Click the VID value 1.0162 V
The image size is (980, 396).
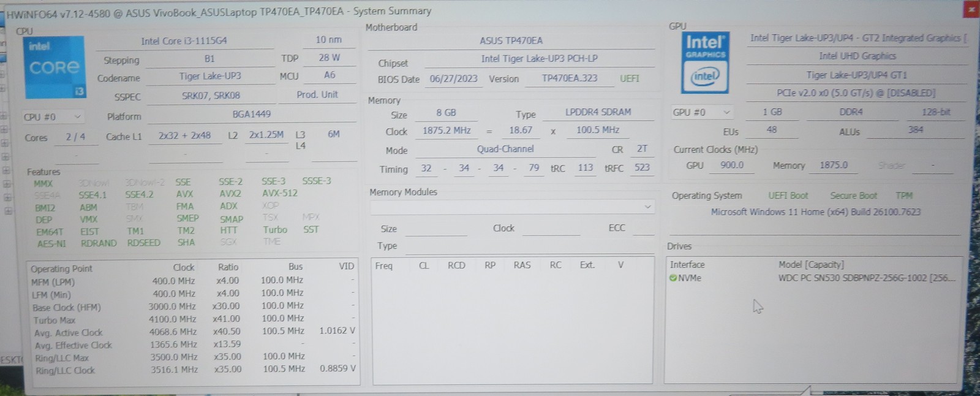(x=337, y=331)
